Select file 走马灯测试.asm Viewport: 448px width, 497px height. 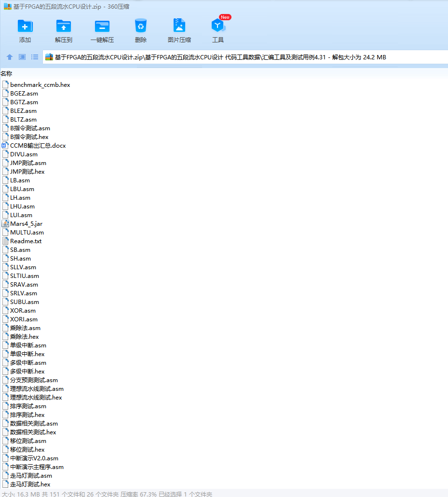coord(31,476)
